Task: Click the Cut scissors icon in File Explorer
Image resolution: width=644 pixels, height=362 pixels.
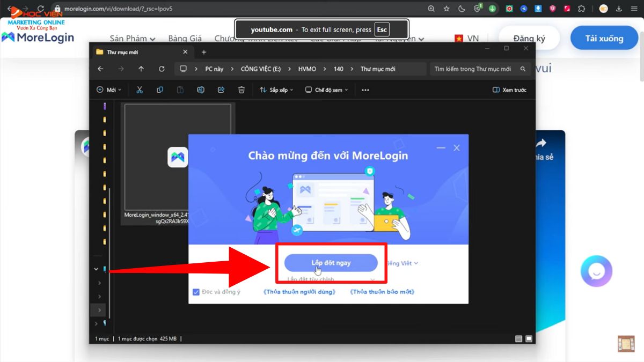Action: pos(140,90)
